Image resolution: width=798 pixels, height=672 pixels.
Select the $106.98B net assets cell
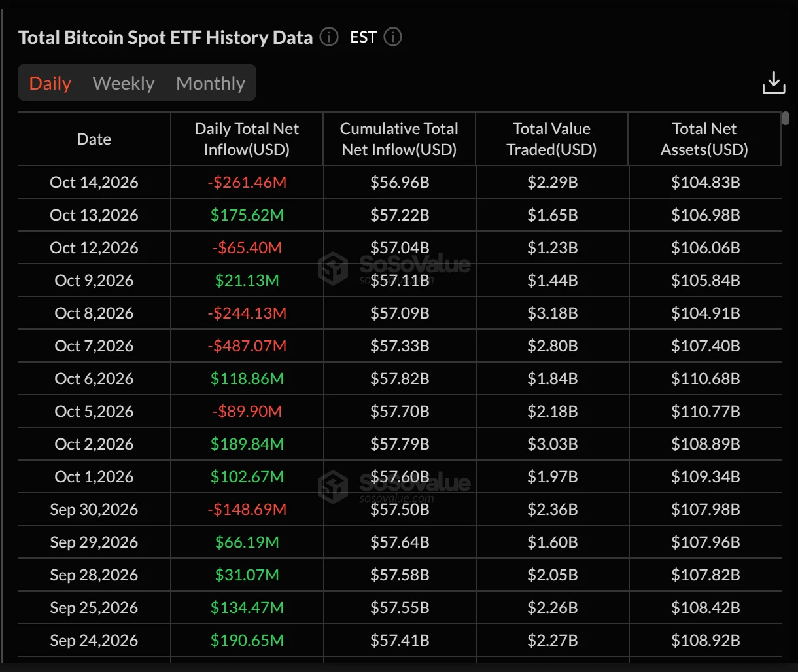pos(705,215)
